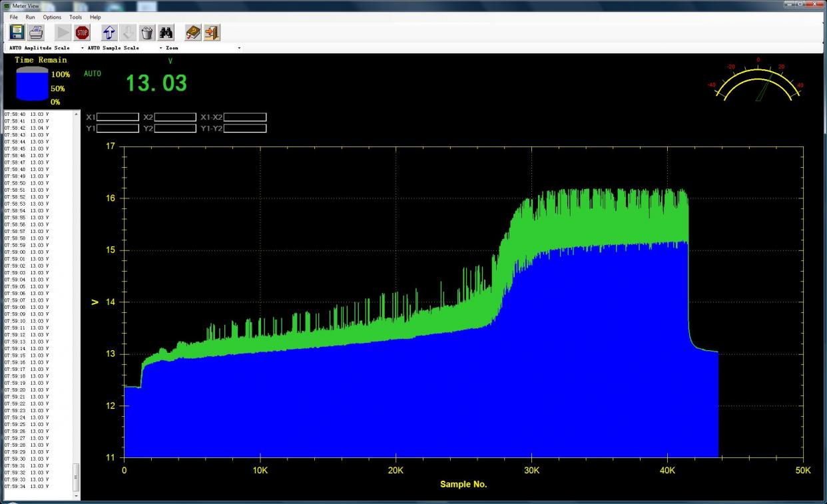Click the X1 cursor input field

click(x=118, y=117)
